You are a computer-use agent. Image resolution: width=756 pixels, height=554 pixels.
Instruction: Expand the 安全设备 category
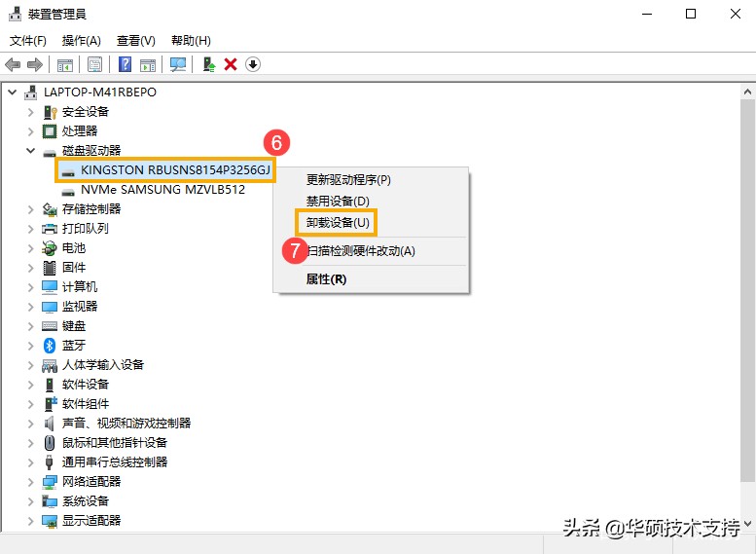(x=31, y=112)
